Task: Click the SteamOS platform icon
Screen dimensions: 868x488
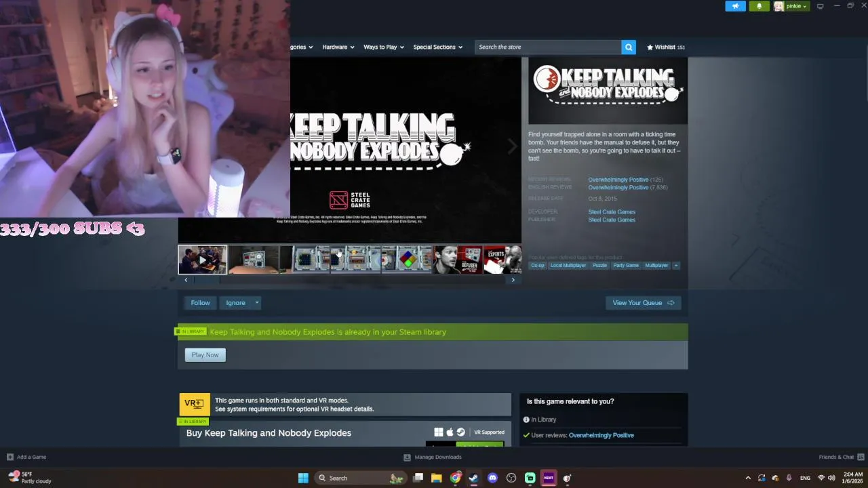Action: tap(460, 432)
